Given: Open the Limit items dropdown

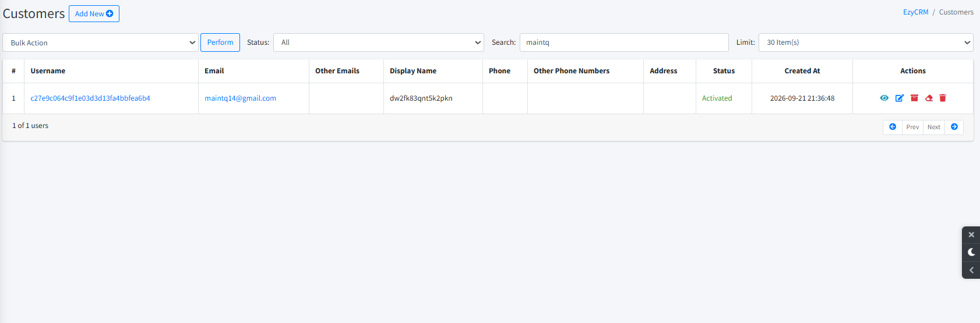Looking at the screenshot, I should pos(866,42).
